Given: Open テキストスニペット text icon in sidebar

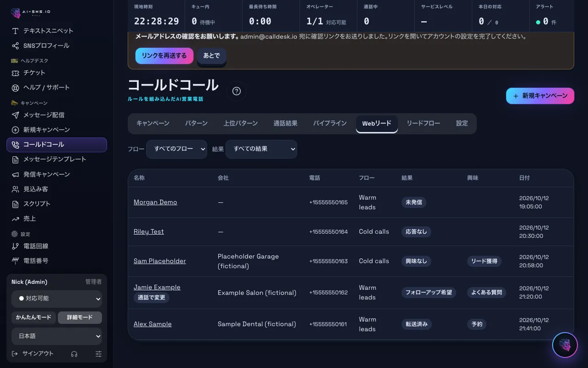Looking at the screenshot, I should 15,31.
